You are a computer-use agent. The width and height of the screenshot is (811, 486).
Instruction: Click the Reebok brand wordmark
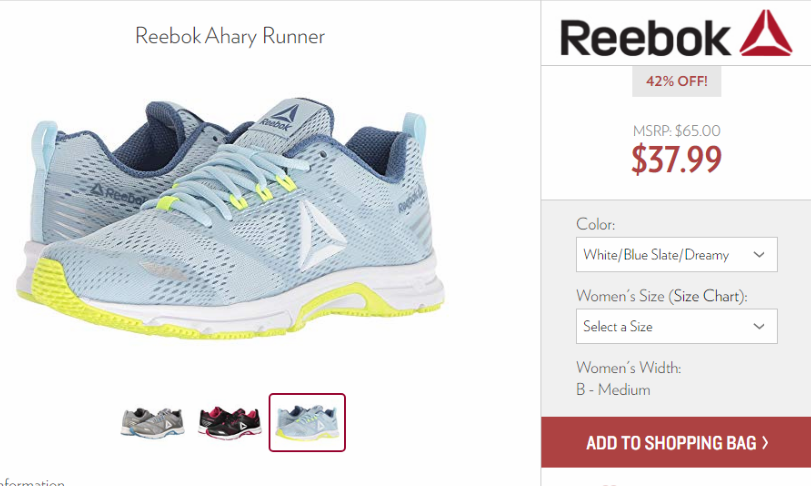click(x=645, y=38)
